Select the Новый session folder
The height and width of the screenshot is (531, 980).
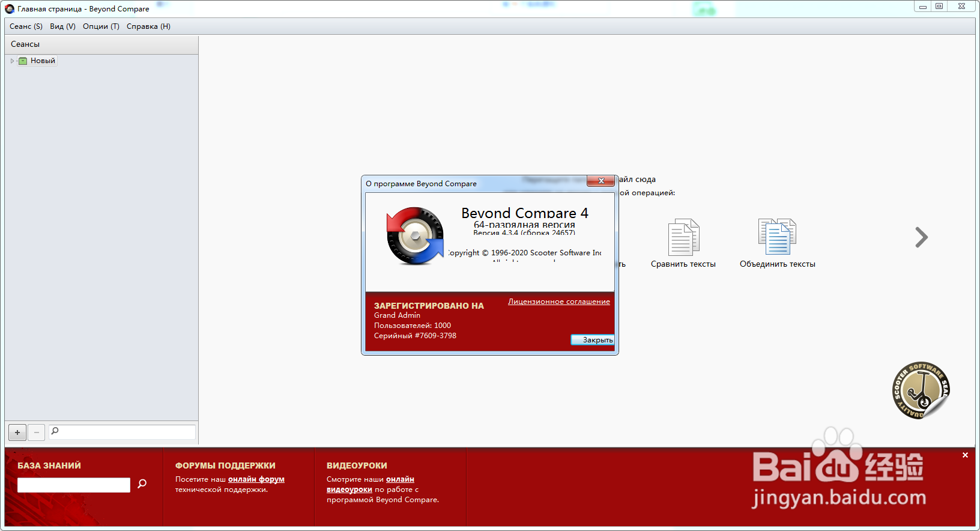pos(43,61)
